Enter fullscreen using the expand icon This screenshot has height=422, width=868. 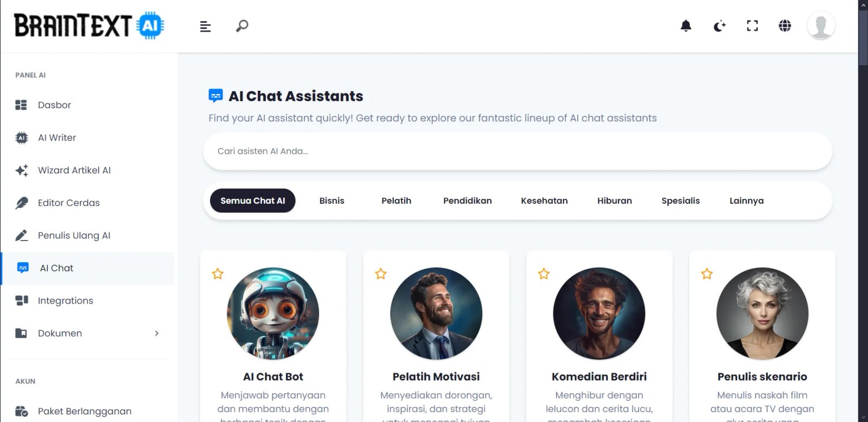click(752, 26)
